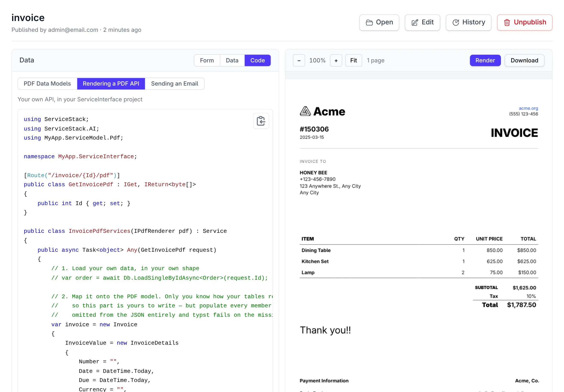Screen dimensions: 564x392
Task: Zoom out with the minus button
Action: pos(298,60)
